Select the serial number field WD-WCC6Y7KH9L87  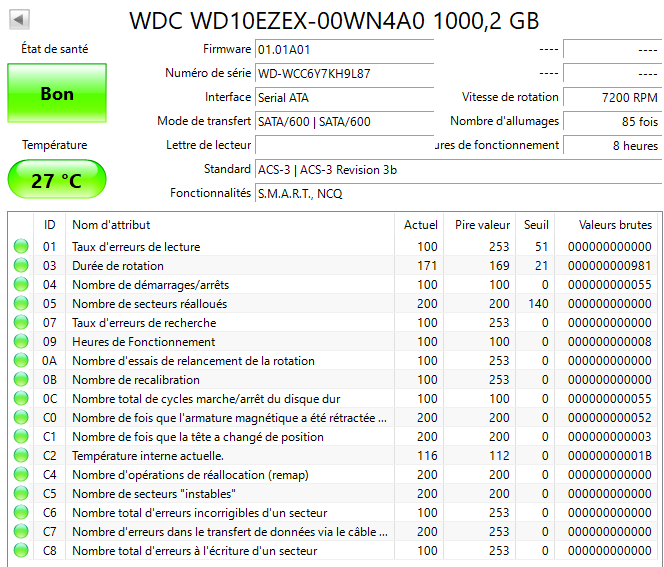(x=344, y=74)
